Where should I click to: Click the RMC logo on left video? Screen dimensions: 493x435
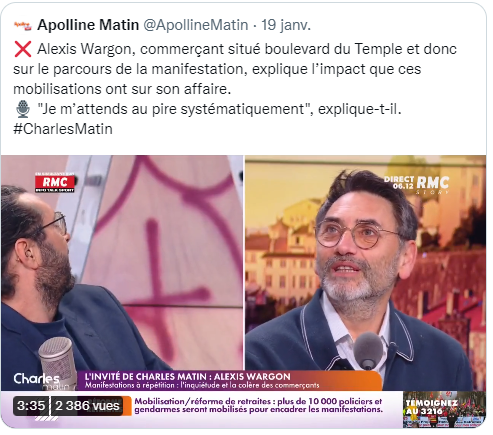click(55, 182)
